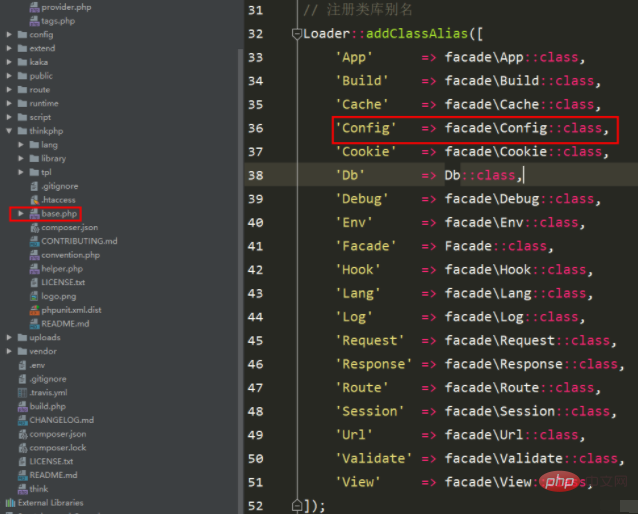Click the script folder icon
This screenshot has height=514, width=638.
click(22, 117)
